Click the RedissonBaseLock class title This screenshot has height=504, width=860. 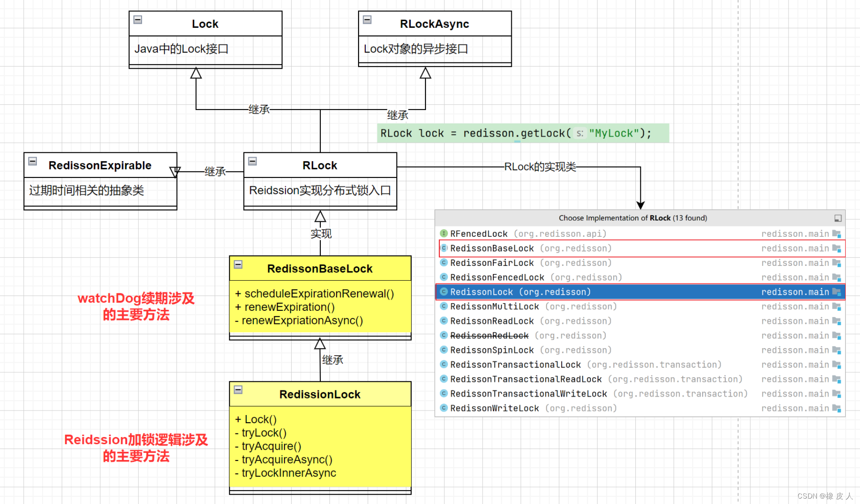pyautogui.click(x=320, y=269)
